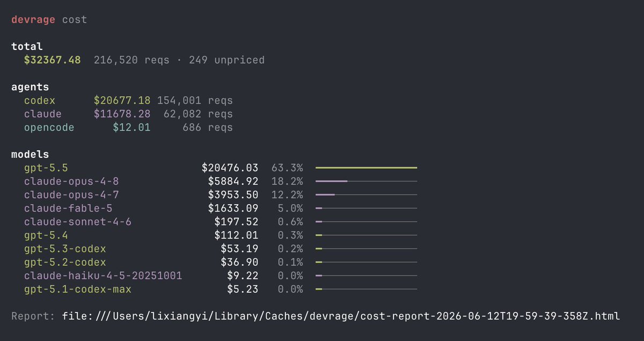Select model name claude-fable-5
The width and height of the screenshot is (644, 341).
[x=68, y=208]
